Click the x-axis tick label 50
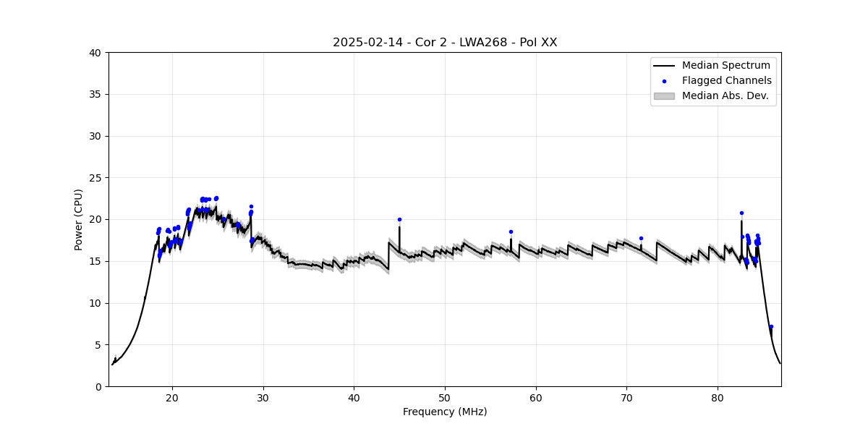The image size is (868, 434). coord(445,398)
